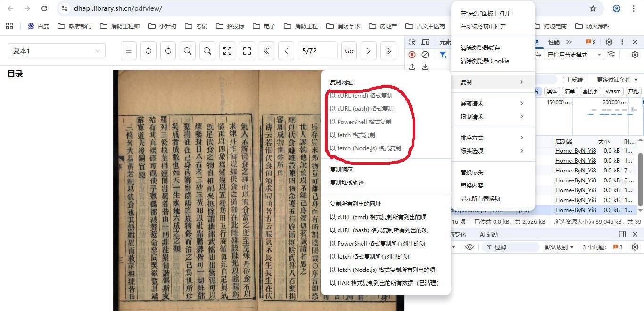Jump to the last page

pyautogui.click(x=388, y=51)
